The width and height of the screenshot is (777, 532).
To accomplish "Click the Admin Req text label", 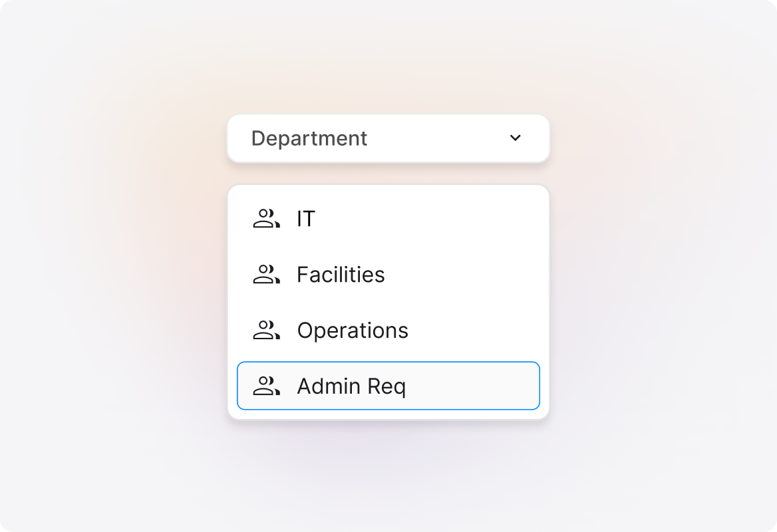I will coord(351,386).
